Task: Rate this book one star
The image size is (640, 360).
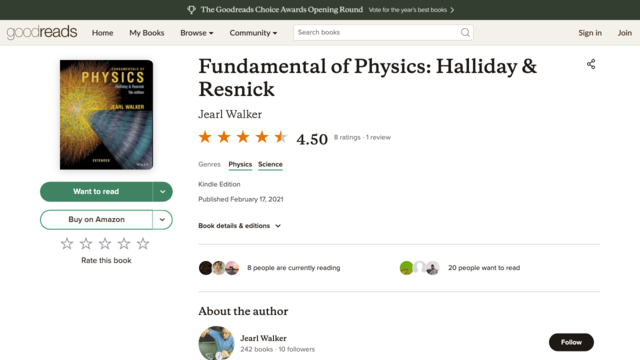Action: (67, 244)
